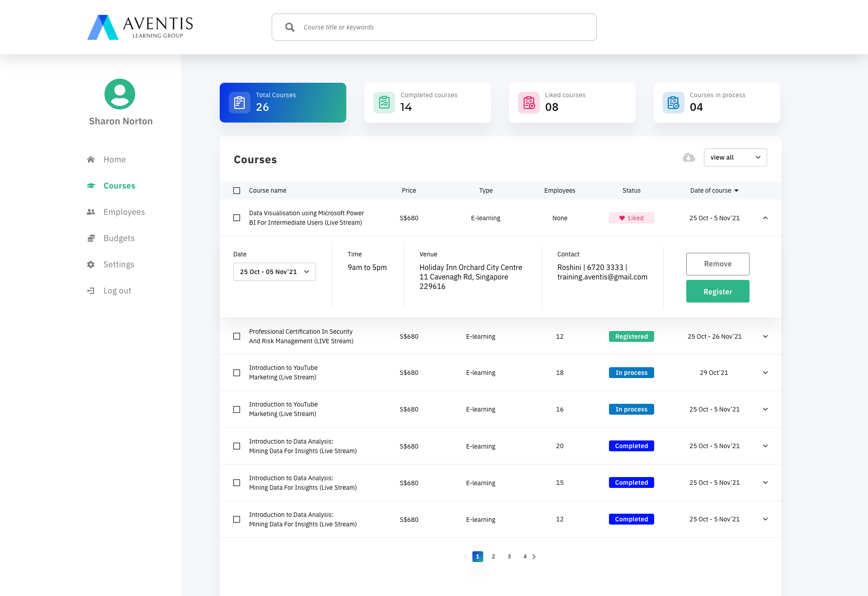Image resolution: width=868 pixels, height=596 pixels.
Task: Click the search magnifier icon
Action: [x=290, y=27]
